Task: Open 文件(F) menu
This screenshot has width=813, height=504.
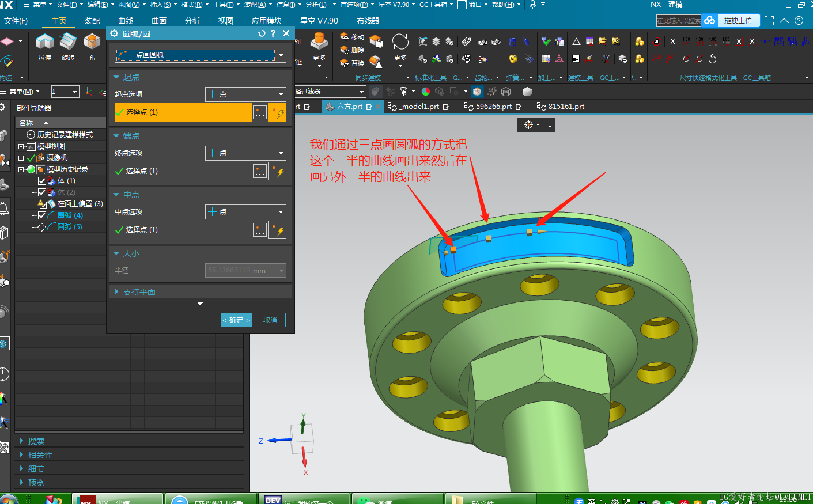Action: click(16, 21)
